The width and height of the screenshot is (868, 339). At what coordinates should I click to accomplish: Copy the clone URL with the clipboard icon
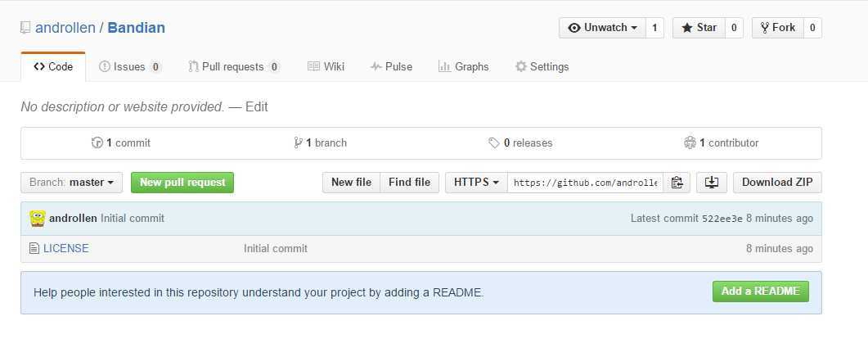point(677,183)
